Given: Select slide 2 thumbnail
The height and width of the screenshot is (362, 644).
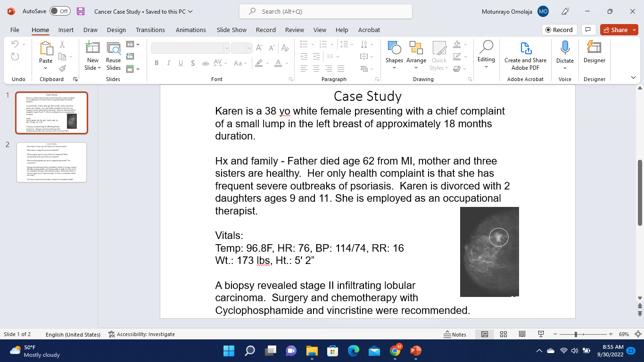Looking at the screenshot, I should (51, 162).
